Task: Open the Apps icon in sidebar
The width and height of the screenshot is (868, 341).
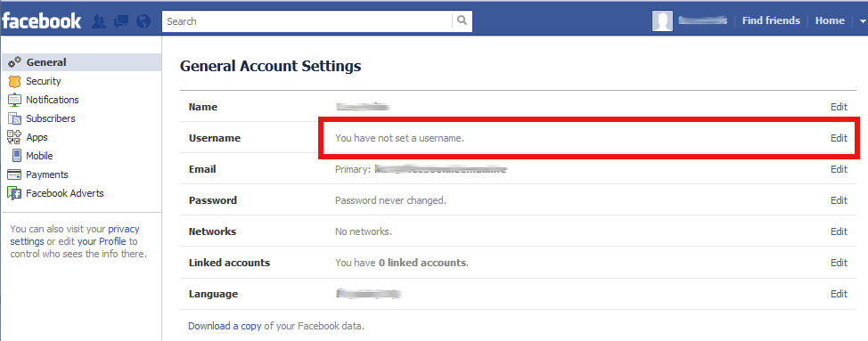Action: click(x=14, y=138)
